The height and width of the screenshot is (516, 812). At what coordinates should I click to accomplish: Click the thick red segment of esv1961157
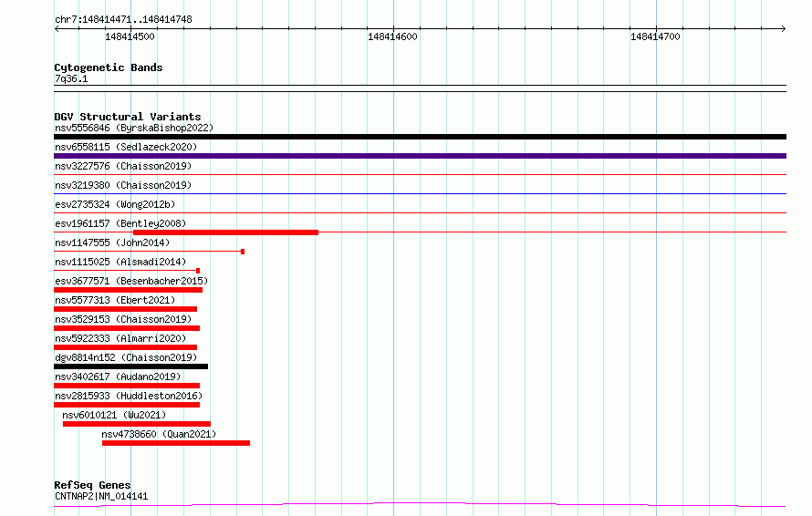click(225, 232)
